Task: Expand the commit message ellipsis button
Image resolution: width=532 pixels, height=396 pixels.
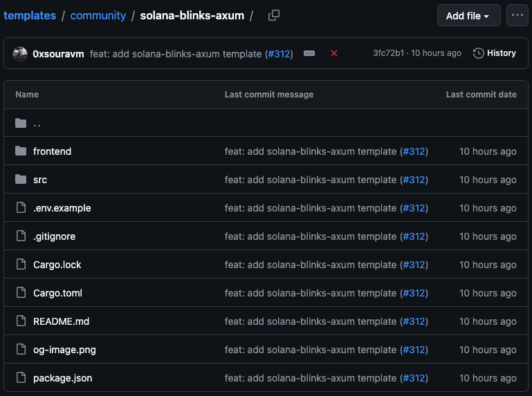Action: point(309,53)
